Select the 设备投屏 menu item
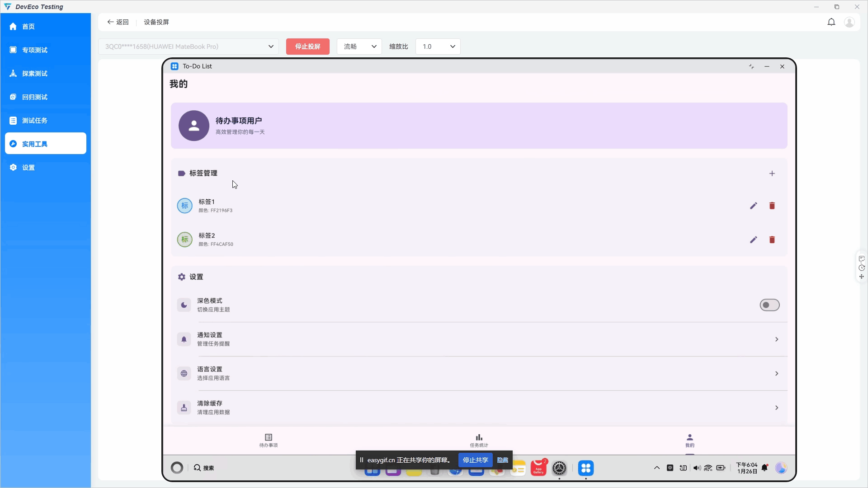This screenshot has width=868, height=488. (156, 22)
